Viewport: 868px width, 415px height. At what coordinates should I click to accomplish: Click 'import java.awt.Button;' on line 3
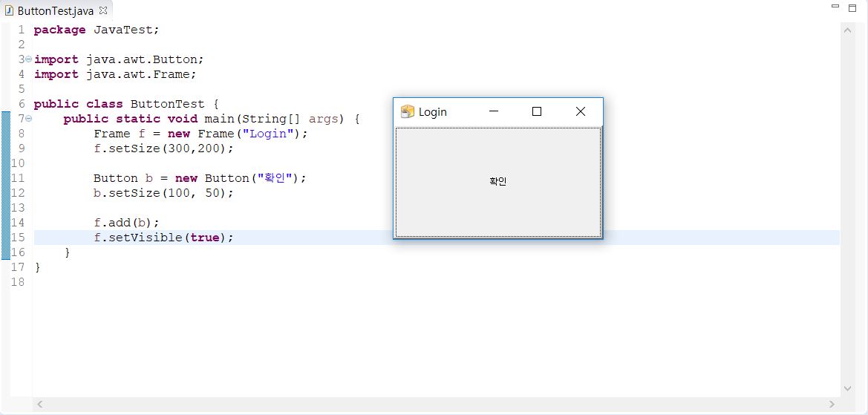pyautogui.click(x=119, y=59)
